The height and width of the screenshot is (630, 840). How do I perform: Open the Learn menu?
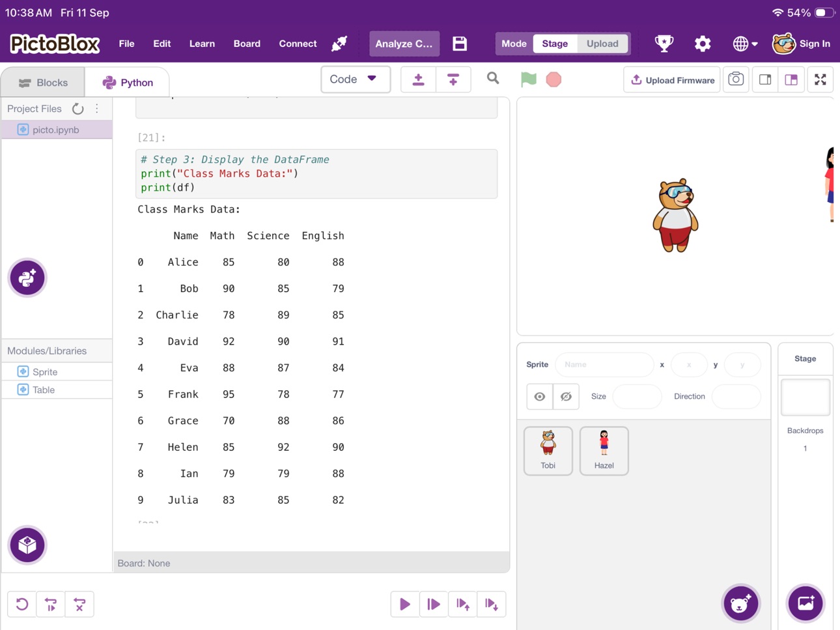coord(202,44)
